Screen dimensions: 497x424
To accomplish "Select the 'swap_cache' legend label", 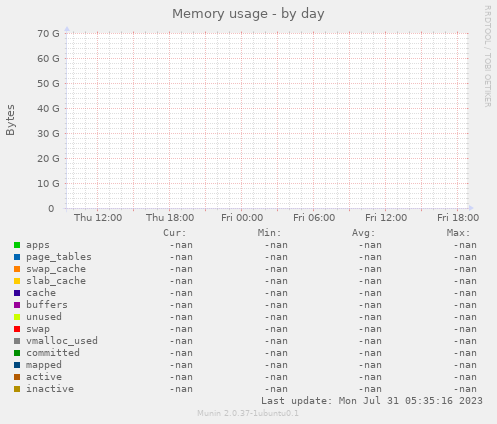I will click(56, 269).
